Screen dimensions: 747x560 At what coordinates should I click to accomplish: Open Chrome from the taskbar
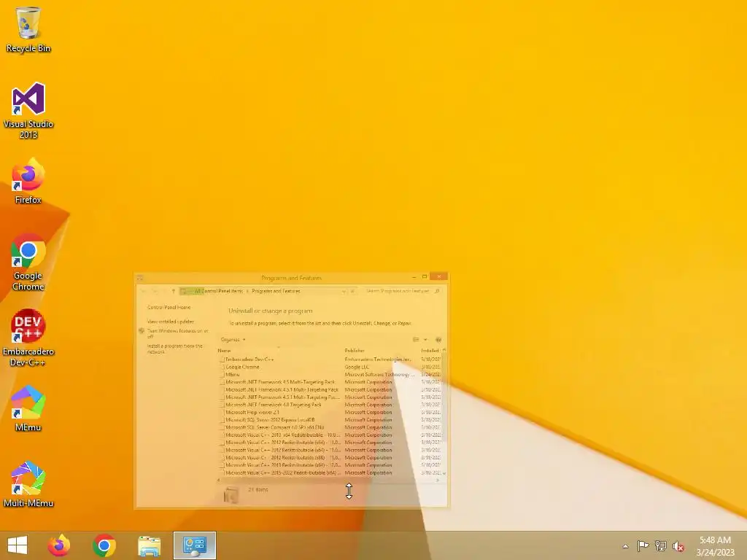pos(104,545)
